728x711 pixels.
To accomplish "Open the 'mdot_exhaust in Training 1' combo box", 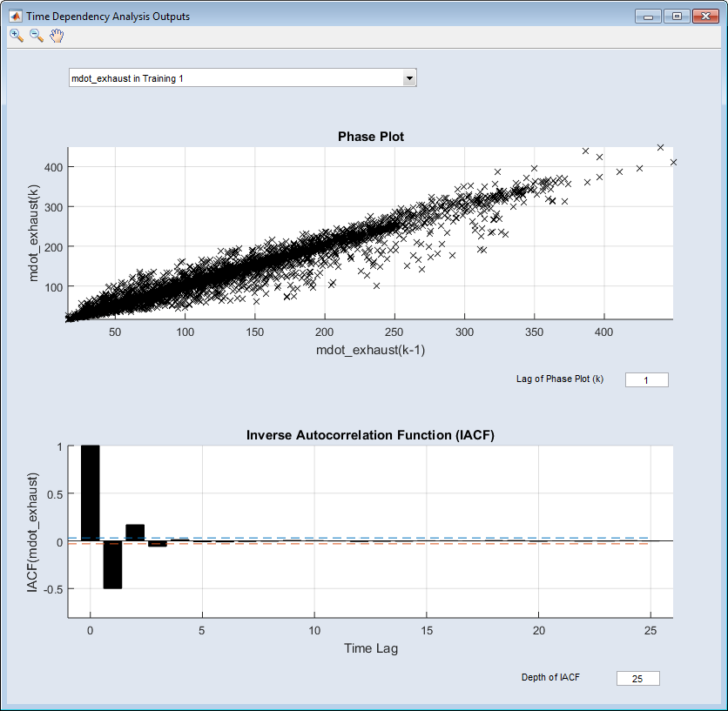I will [235, 79].
